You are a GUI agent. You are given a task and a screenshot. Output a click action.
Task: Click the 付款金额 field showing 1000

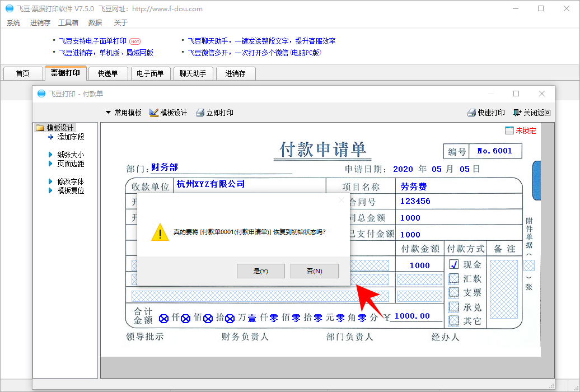coord(419,265)
